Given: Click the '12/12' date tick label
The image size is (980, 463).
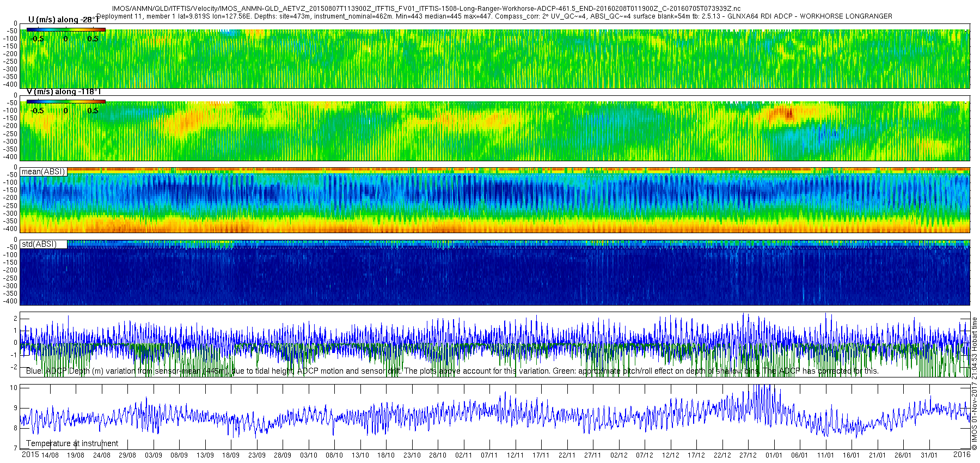Looking at the screenshot, I should (671, 455).
